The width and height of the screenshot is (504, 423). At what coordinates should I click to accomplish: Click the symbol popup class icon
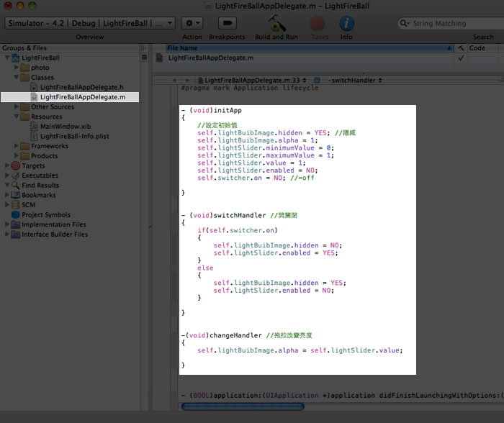[318, 81]
